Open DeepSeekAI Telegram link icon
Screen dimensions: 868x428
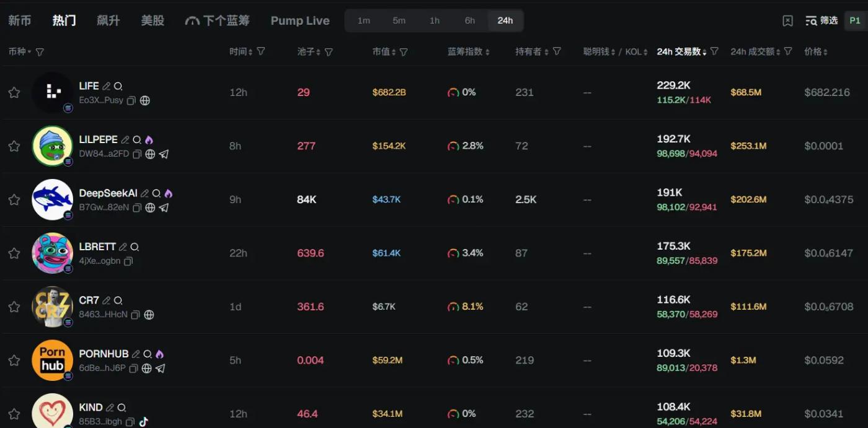click(x=164, y=207)
